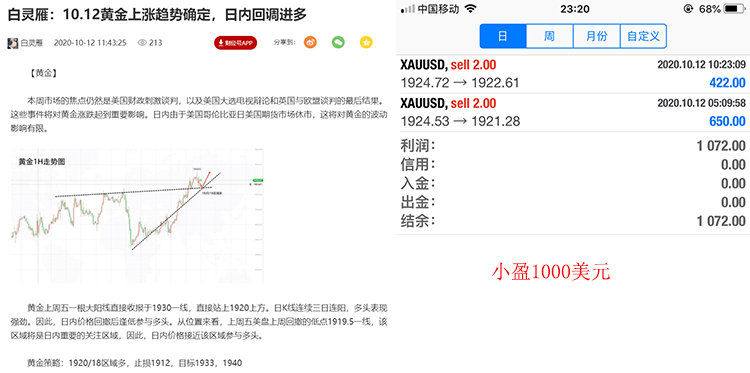Screen dimensions: 750x373
Task: Open XAUUSD sell trade with 422.00 profit
Action: [x=573, y=74]
